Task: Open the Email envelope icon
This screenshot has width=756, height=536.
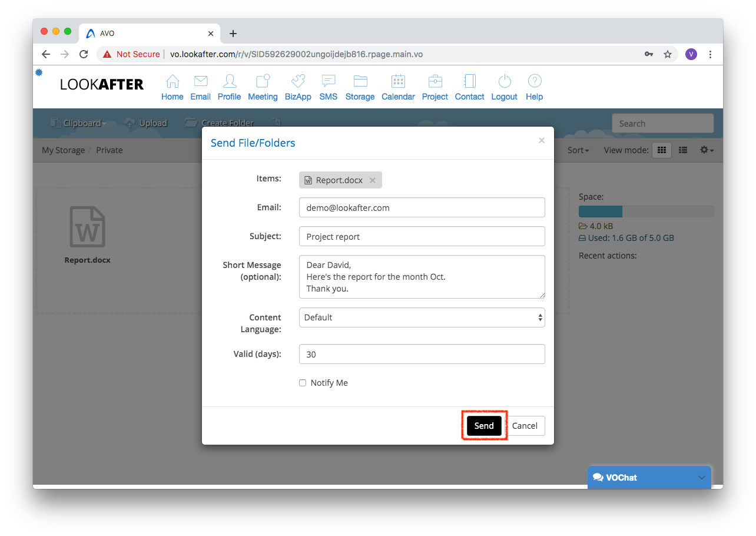Action: click(x=200, y=81)
